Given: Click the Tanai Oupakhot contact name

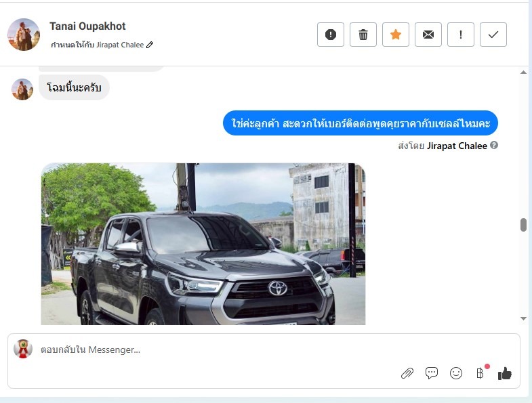Looking at the screenshot, I should [x=87, y=26].
